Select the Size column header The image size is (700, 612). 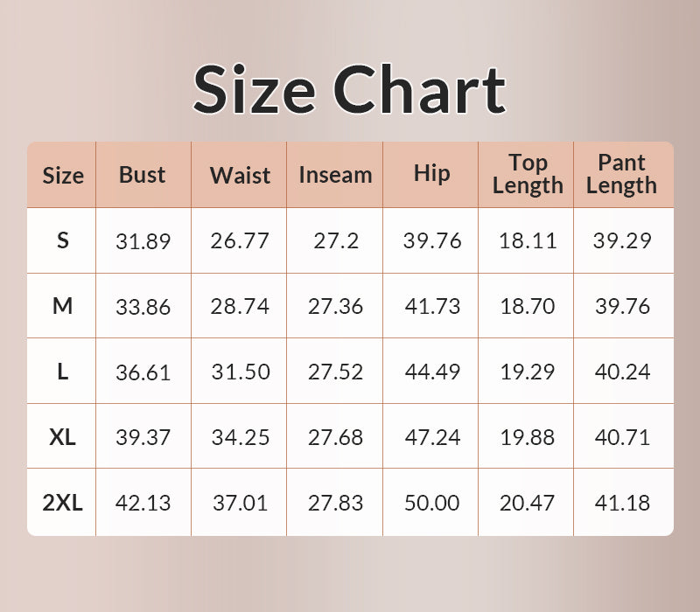pyautogui.click(x=63, y=175)
